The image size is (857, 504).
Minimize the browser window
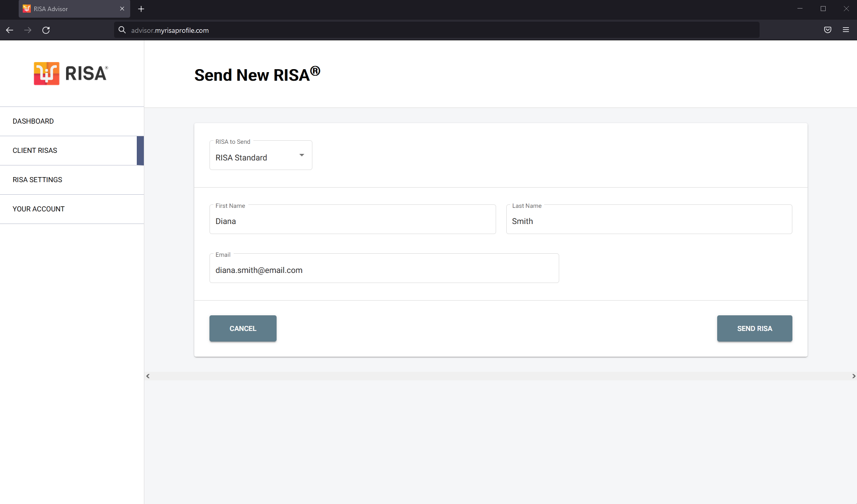tap(800, 9)
